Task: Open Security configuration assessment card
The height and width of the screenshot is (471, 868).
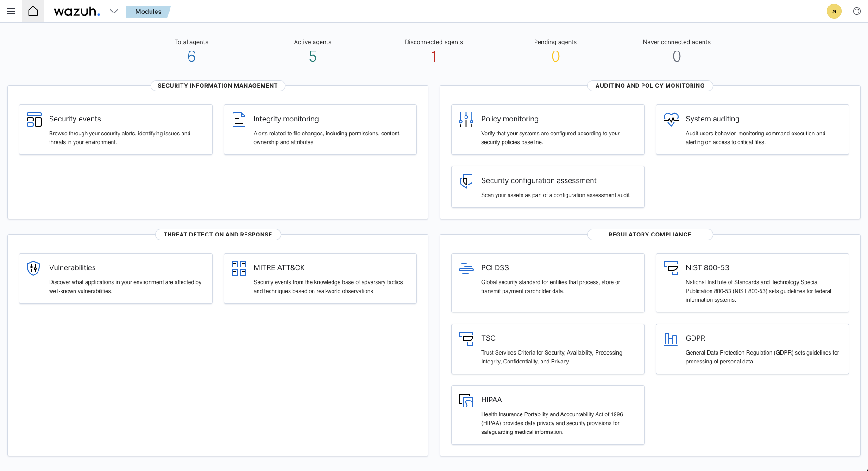Action: (x=547, y=186)
